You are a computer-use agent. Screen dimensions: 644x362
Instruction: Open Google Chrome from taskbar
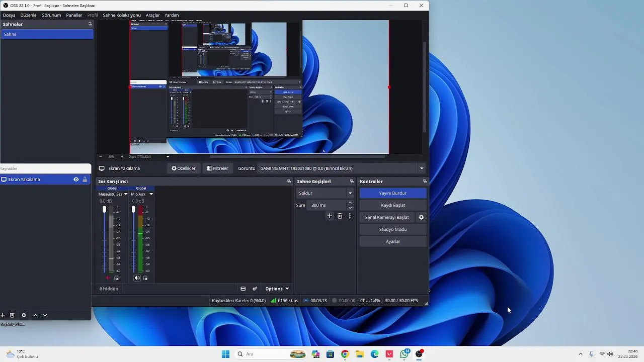[345, 354]
